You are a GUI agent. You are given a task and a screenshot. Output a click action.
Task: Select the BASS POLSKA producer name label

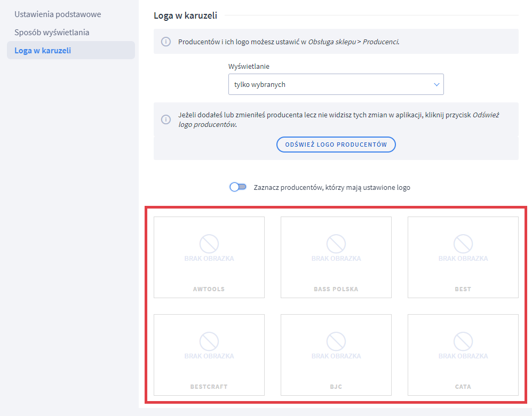(x=336, y=289)
